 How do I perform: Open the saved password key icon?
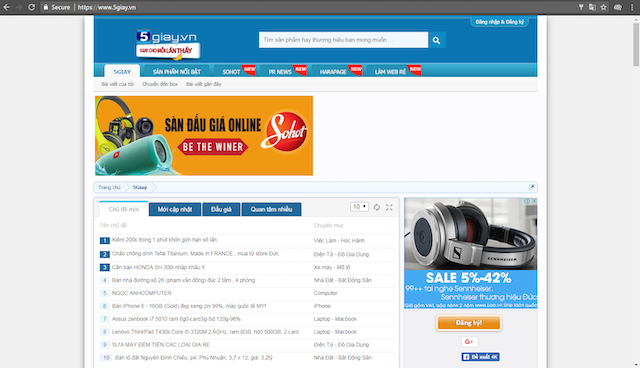point(581,7)
